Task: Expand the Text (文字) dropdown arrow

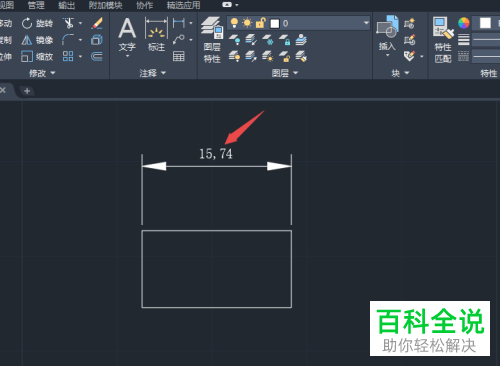Action: click(127, 56)
